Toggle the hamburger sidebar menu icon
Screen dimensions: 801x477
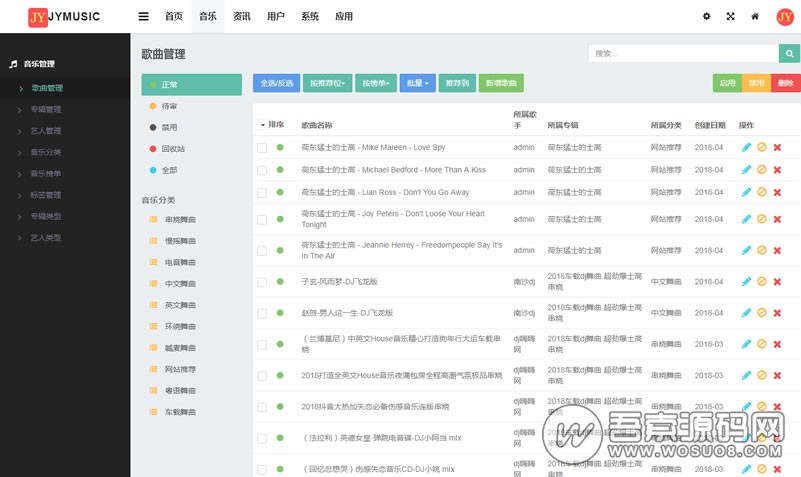click(x=144, y=16)
